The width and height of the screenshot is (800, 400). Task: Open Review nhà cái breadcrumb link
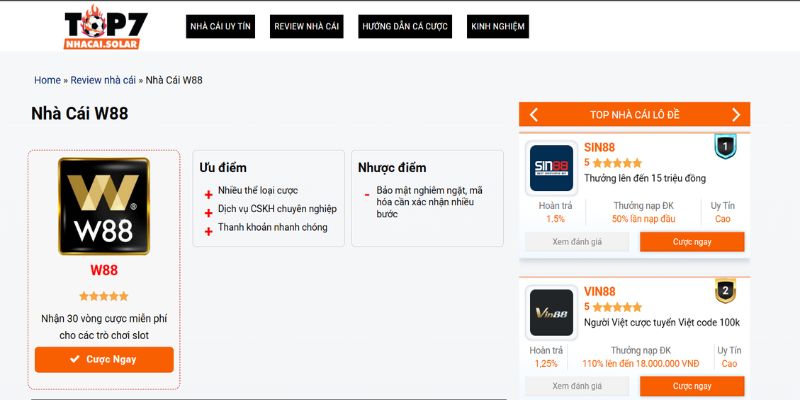pyautogui.click(x=103, y=80)
